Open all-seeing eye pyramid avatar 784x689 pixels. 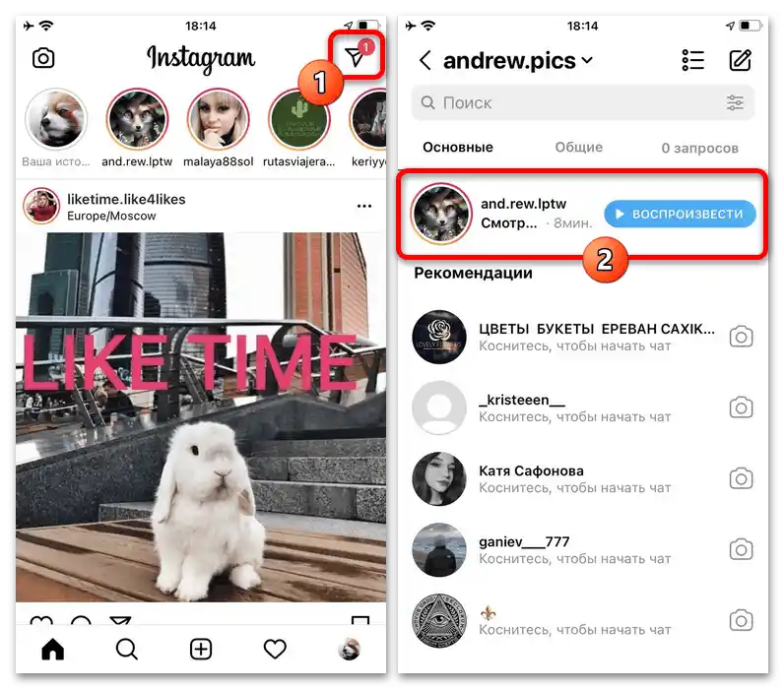(439, 620)
